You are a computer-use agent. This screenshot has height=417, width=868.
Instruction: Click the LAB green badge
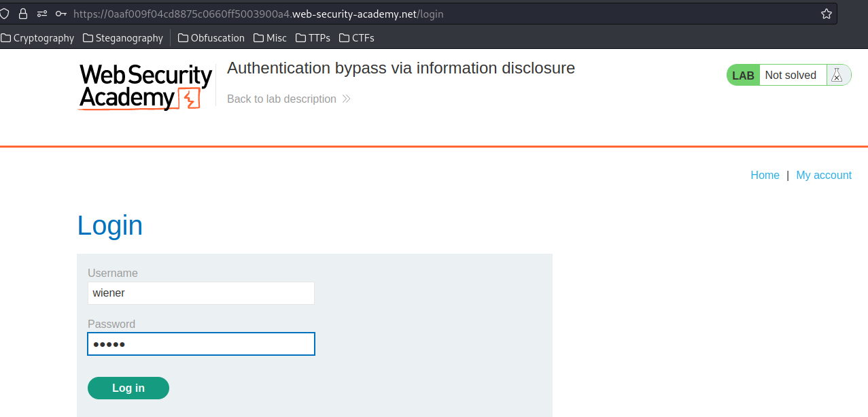coord(743,76)
